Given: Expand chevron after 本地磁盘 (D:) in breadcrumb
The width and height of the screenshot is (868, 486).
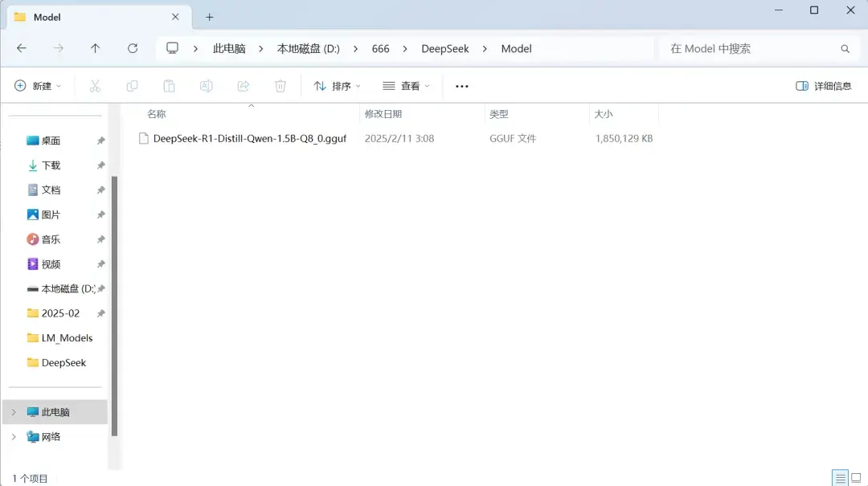Looking at the screenshot, I should tap(355, 49).
